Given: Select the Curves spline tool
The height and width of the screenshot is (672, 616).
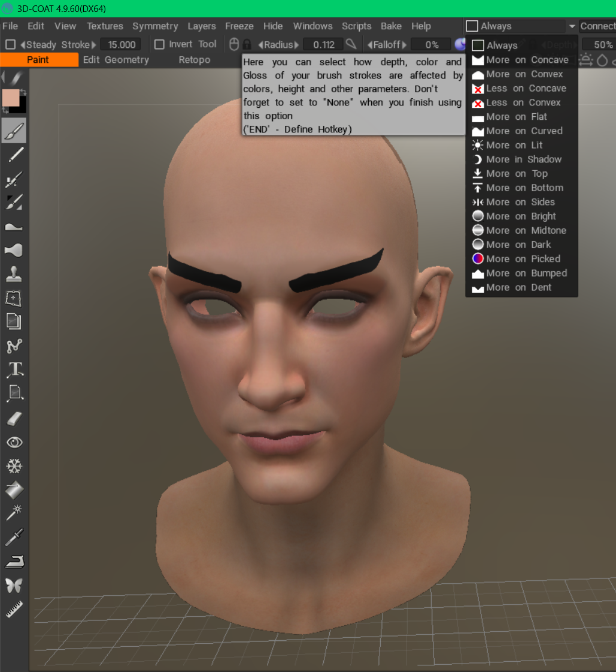Looking at the screenshot, I should coord(14,346).
